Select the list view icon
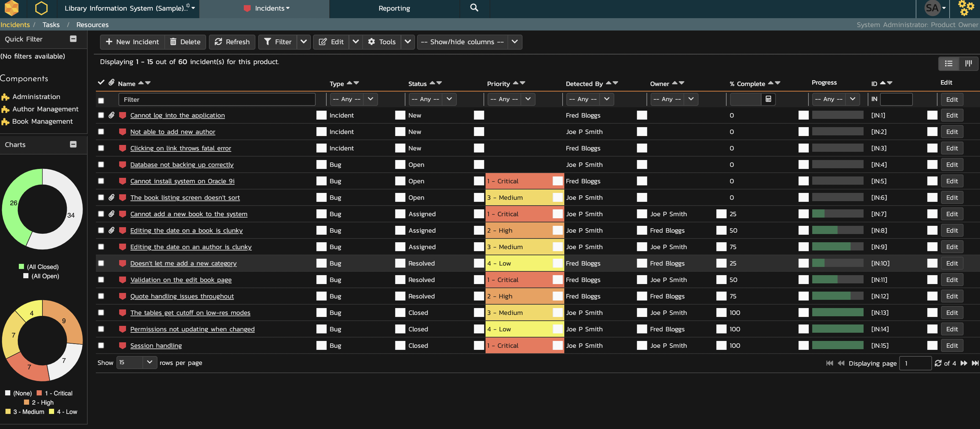Image resolution: width=980 pixels, height=429 pixels. click(x=948, y=64)
